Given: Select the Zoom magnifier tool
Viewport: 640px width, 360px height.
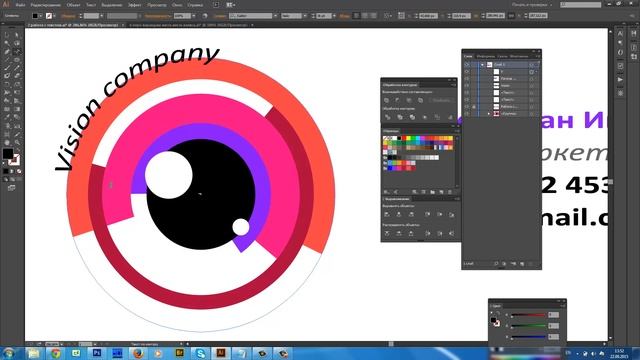Looking at the screenshot, I should pos(17,142).
